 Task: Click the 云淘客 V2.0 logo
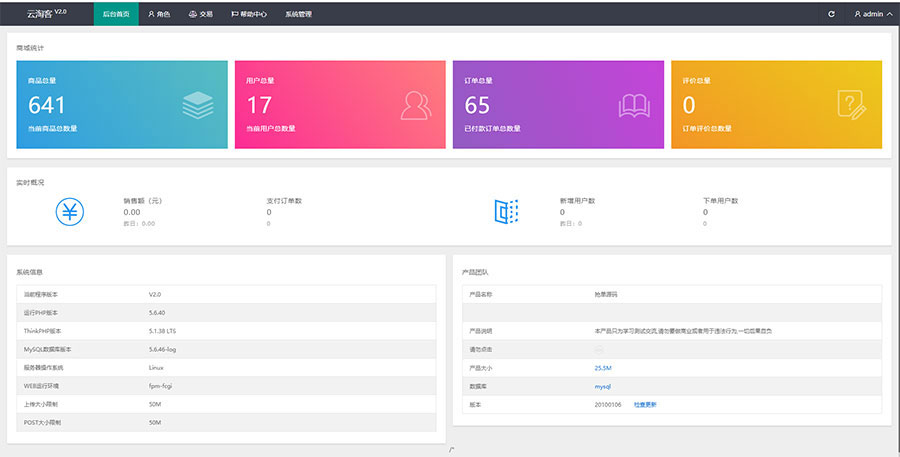pos(46,14)
